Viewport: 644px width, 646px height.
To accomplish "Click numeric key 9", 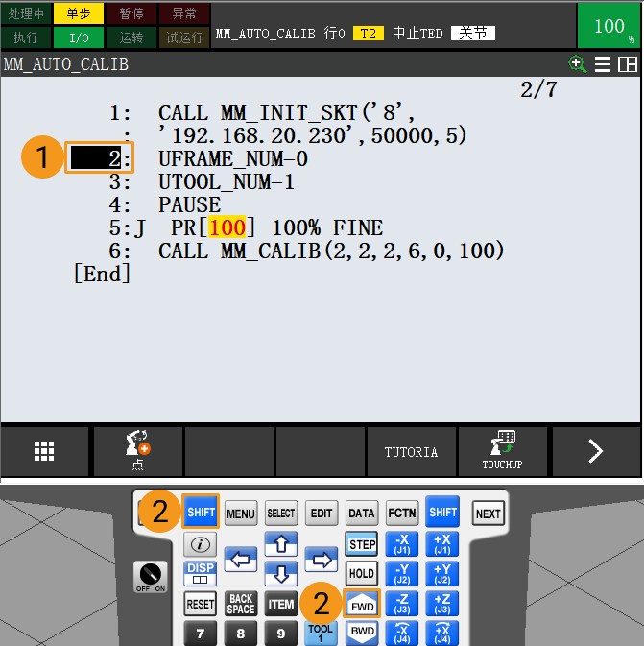I will pos(281,634).
